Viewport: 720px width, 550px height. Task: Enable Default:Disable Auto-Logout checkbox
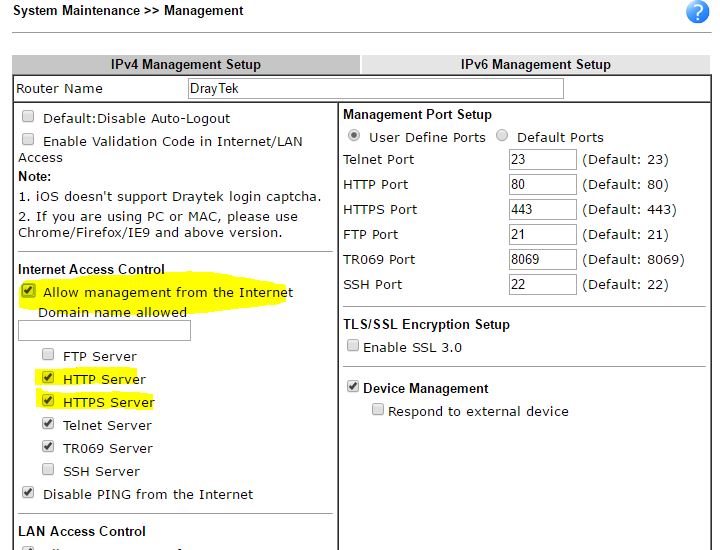[x=28, y=117]
